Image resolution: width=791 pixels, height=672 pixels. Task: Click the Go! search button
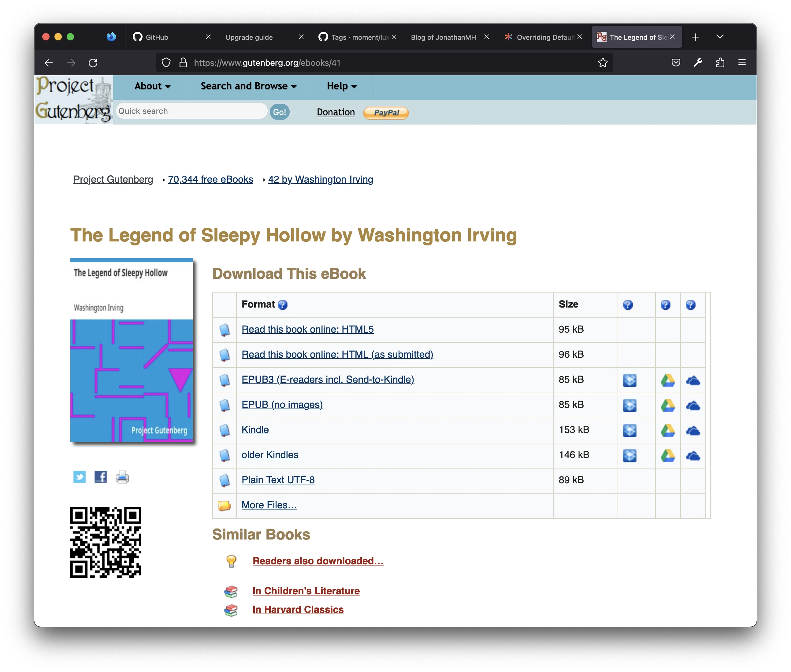280,112
